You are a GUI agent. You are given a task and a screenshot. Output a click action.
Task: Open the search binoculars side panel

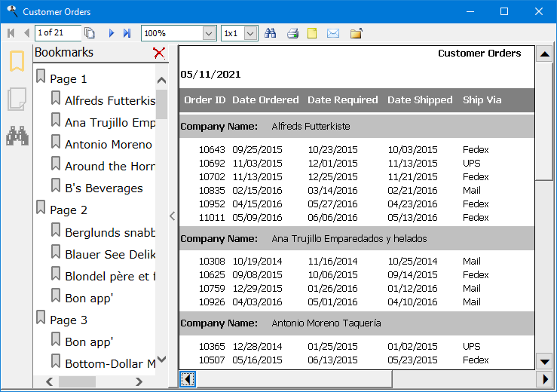17,136
